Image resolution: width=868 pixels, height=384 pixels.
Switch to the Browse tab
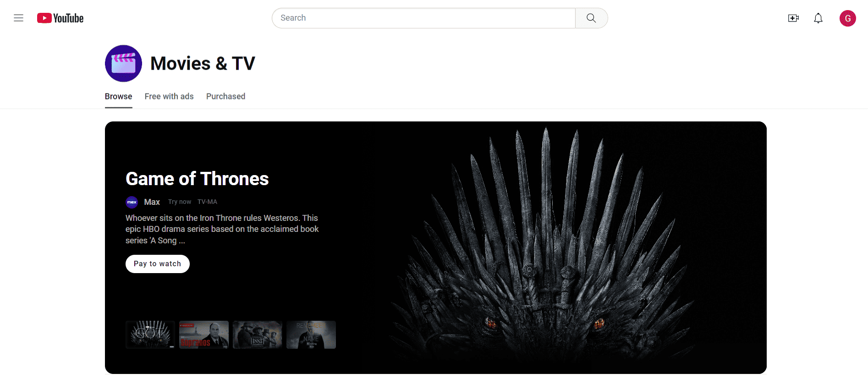[x=118, y=96]
